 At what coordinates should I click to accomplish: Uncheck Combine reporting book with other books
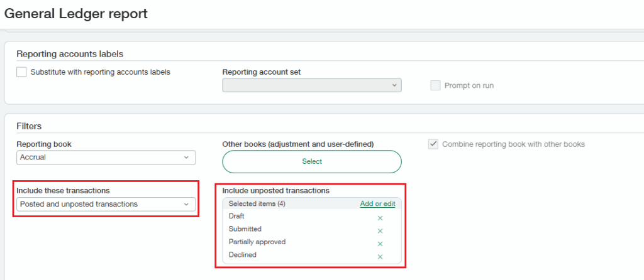tap(433, 144)
